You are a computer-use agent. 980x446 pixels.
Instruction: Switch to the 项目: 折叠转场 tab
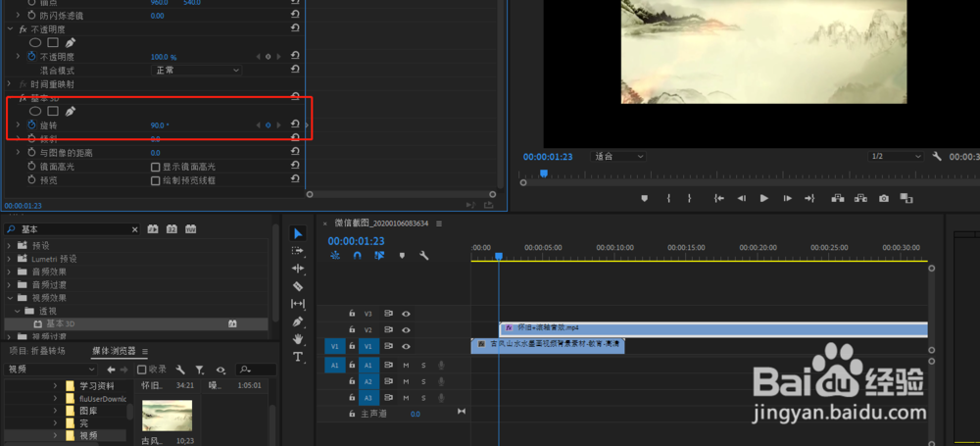[x=36, y=351]
